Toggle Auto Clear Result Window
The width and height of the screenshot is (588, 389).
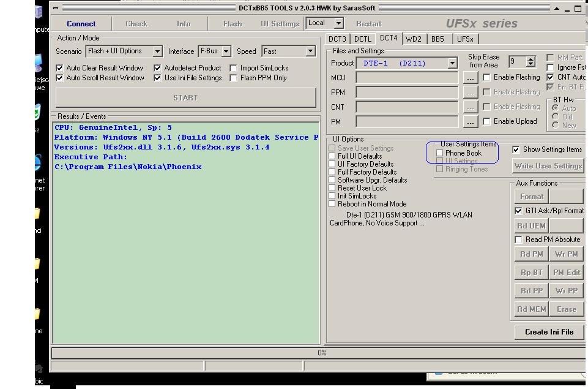[x=59, y=68]
